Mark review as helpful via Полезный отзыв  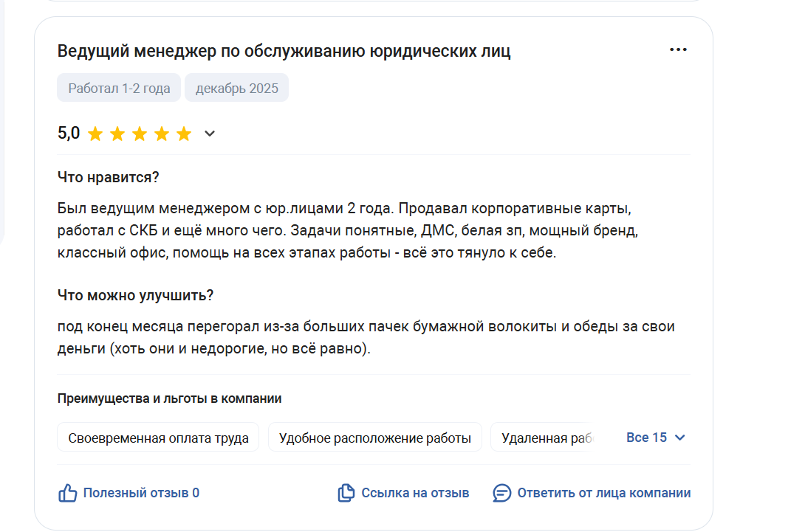pos(140,493)
